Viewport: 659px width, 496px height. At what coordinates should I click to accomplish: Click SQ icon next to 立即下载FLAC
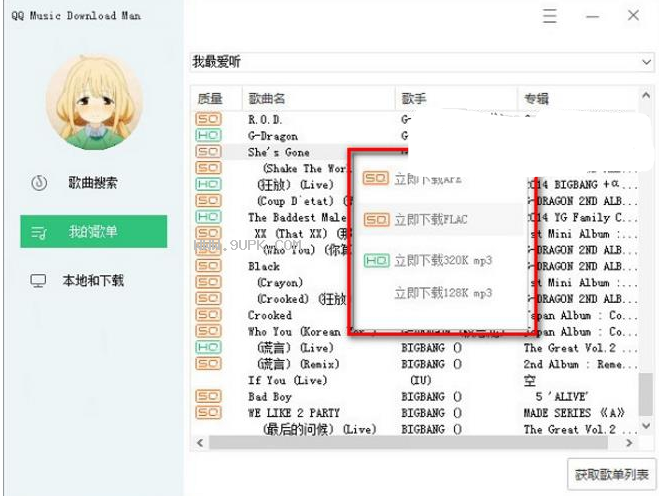click(377, 219)
